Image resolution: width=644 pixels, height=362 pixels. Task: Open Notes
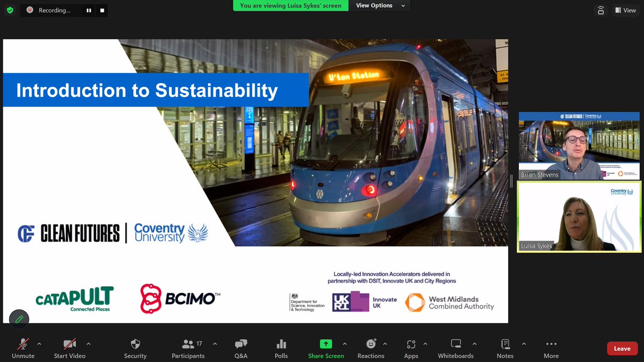click(505, 348)
